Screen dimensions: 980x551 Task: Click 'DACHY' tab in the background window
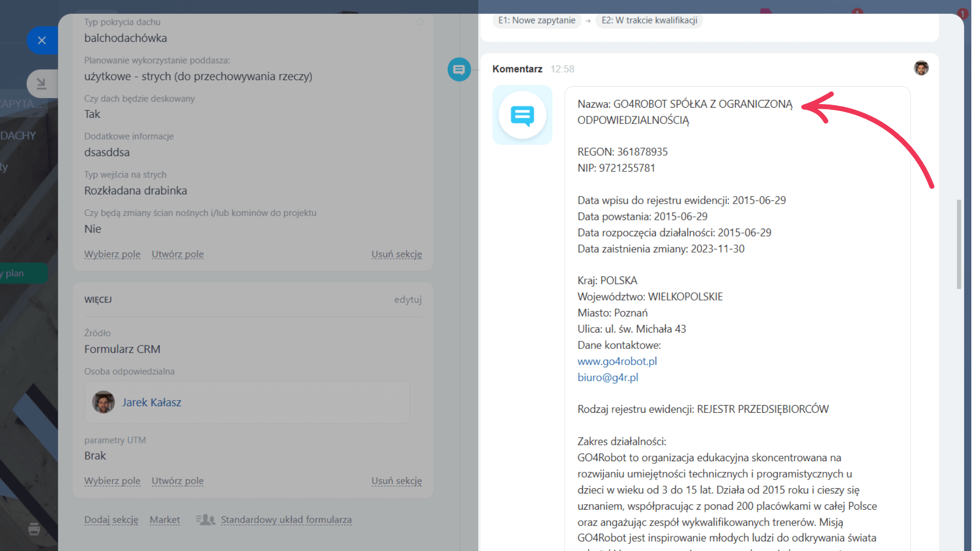18,136
